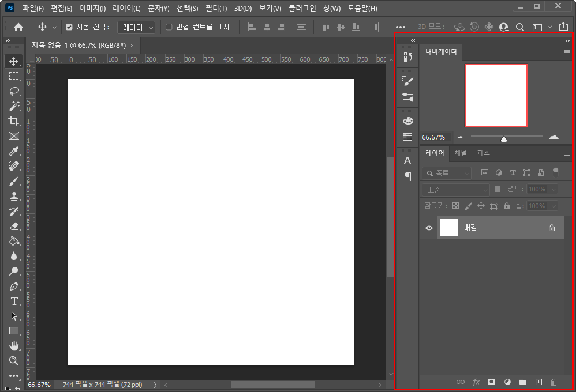Select the Rectangular Marquee tool
The image size is (576, 392).
pyautogui.click(x=14, y=76)
